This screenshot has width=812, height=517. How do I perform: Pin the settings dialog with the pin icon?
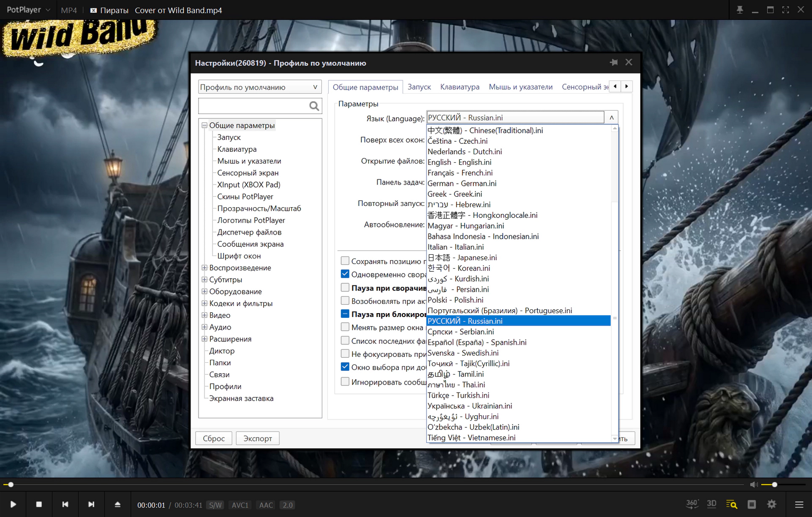(613, 63)
